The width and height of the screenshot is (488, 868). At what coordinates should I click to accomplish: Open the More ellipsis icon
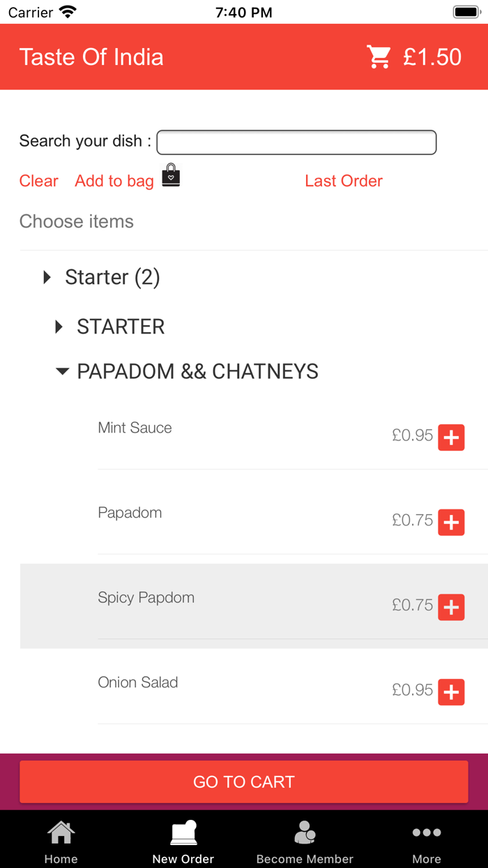tap(426, 832)
